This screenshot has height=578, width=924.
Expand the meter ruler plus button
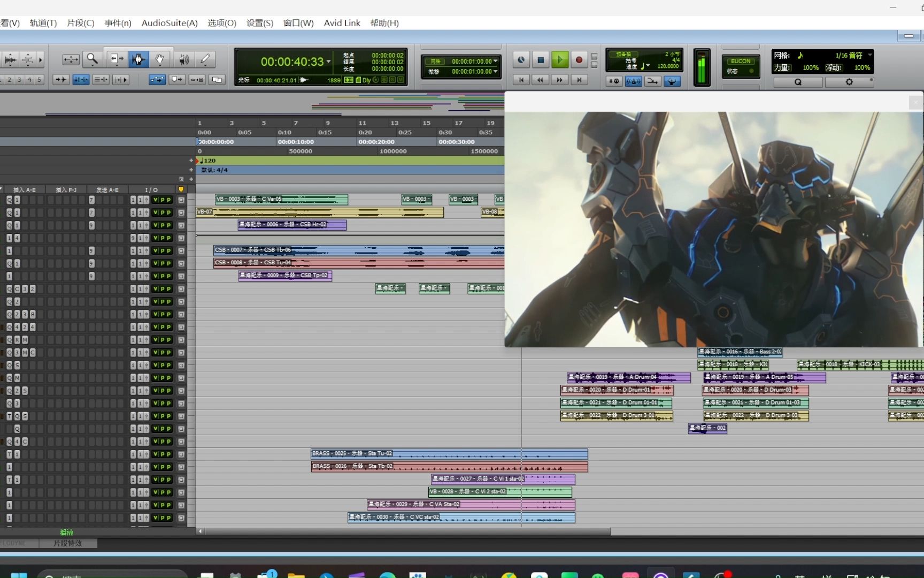pos(191,170)
